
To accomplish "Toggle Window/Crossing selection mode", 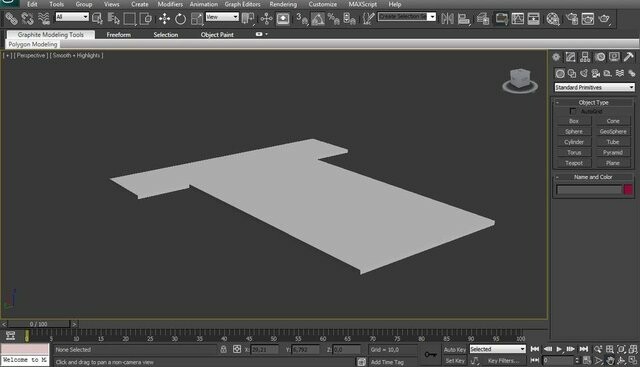I will coord(146,18).
